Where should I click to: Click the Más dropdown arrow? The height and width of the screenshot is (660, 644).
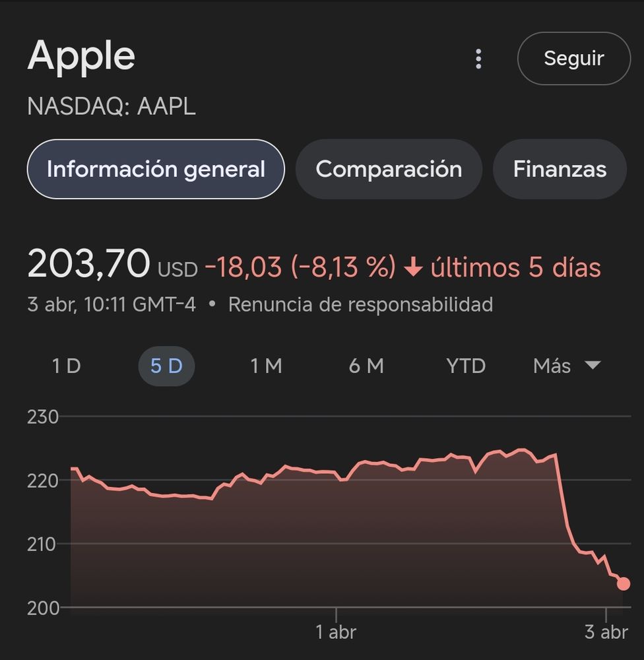pyautogui.click(x=593, y=365)
